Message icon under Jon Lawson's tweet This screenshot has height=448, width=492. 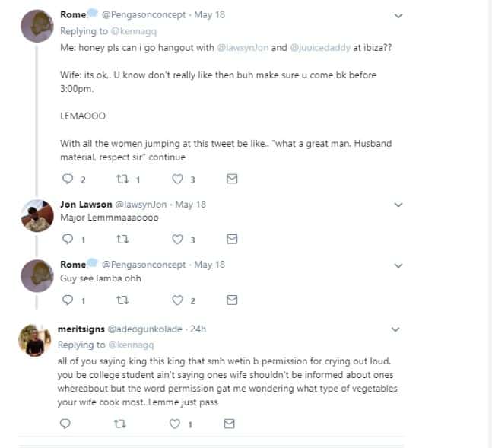point(233,239)
